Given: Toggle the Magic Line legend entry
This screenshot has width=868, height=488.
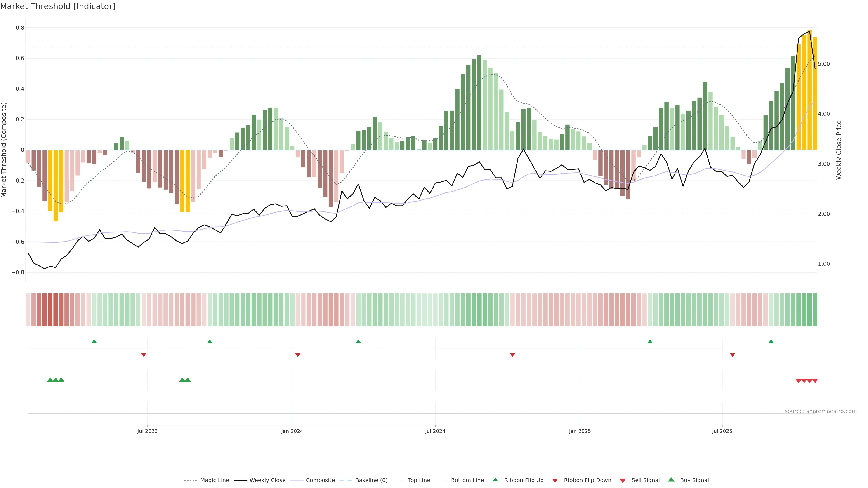Looking at the screenshot, I should point(214,480).
